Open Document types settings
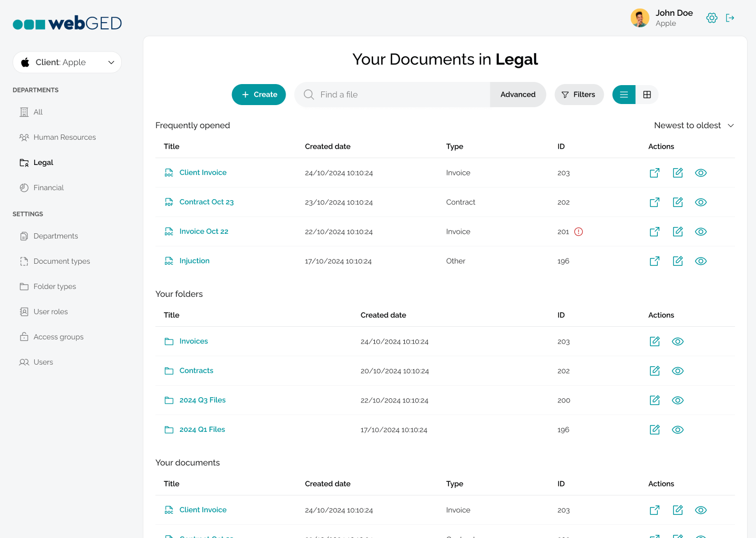 tap(55, 261)
